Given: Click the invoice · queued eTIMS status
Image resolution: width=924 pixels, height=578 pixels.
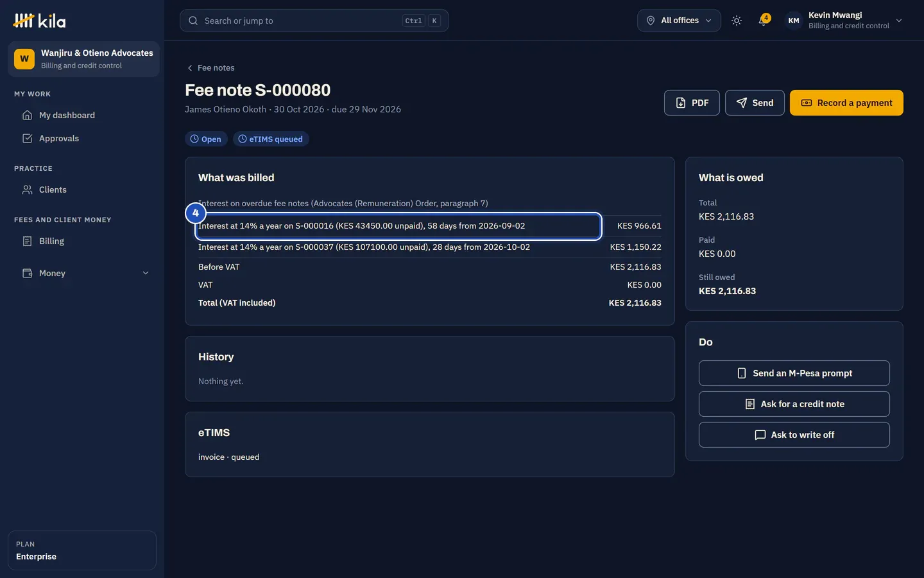Looking at the screenshot, I should coord(229,457).
